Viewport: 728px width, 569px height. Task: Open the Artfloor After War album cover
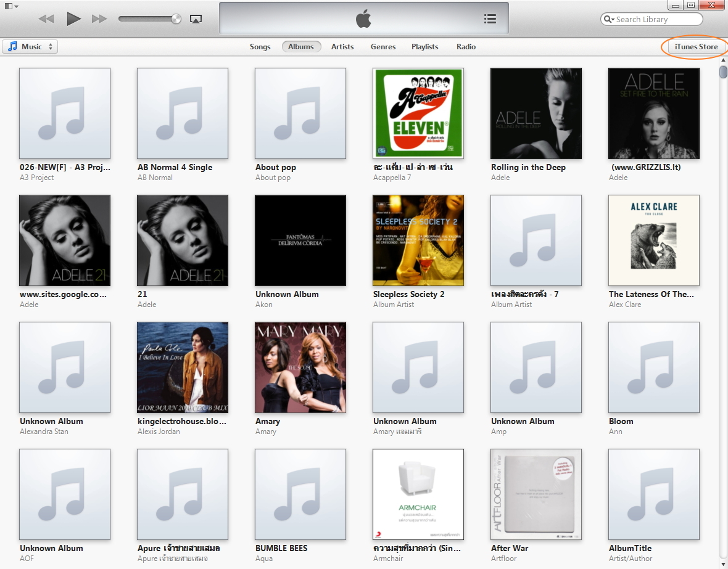click(x=536, y=494)
